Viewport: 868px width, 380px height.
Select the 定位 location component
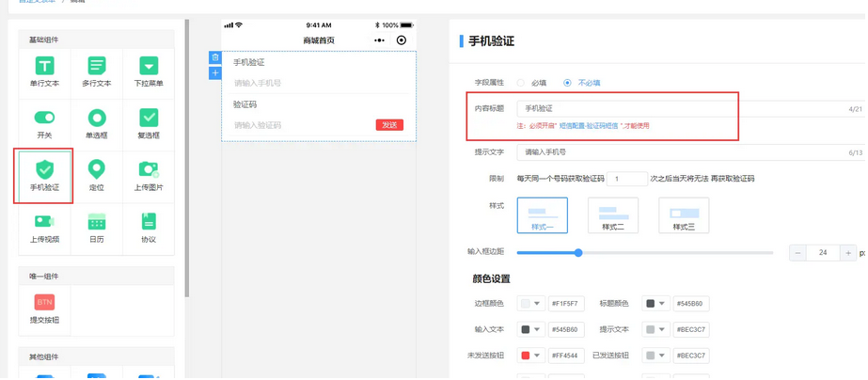[96, 170]
